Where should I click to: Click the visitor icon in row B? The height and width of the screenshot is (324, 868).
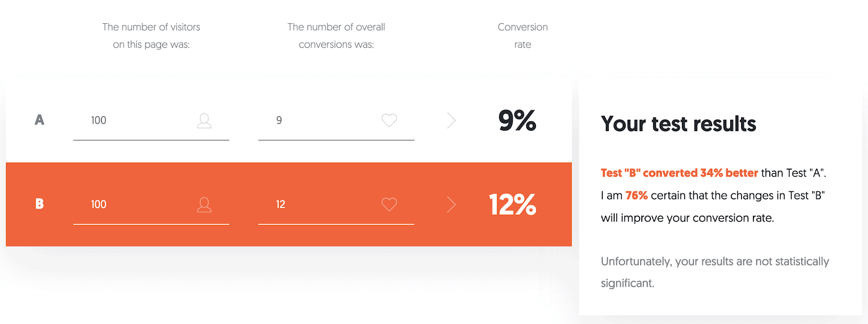[x=204, y=204]
